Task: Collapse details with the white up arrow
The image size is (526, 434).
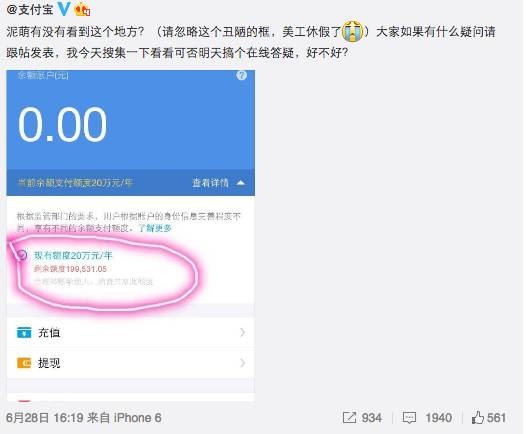Action: tap(241, 183)
